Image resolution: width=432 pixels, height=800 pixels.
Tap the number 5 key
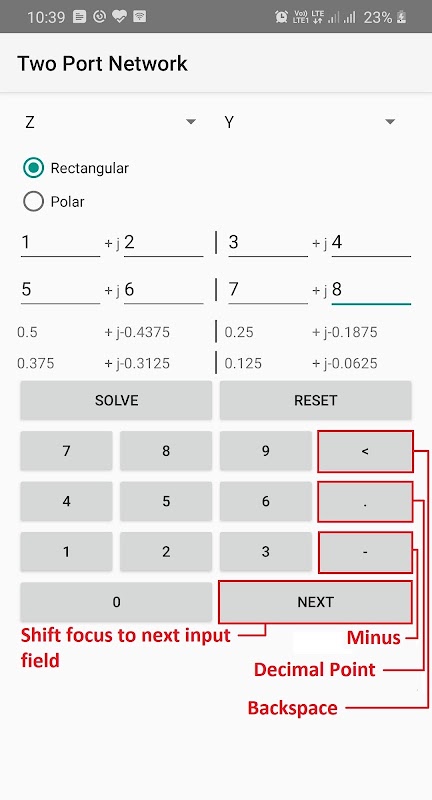(166, 501)
